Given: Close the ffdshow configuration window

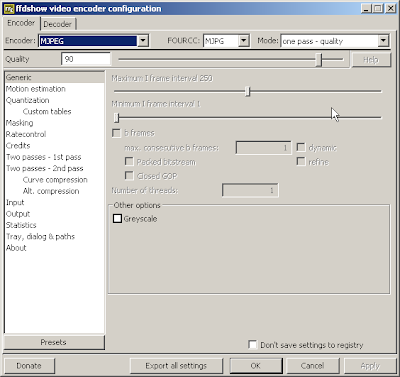Looking at the screenshot, I should coord(390,9).
